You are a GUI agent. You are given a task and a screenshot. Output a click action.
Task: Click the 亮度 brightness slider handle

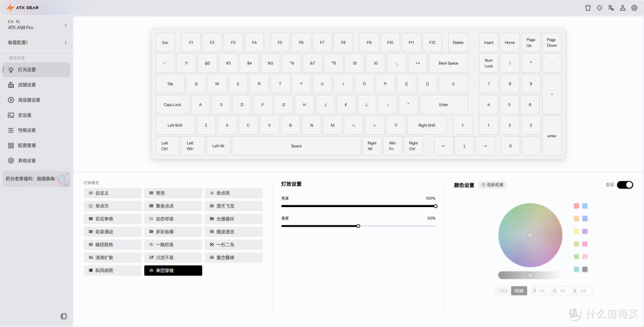coord(435,206)
